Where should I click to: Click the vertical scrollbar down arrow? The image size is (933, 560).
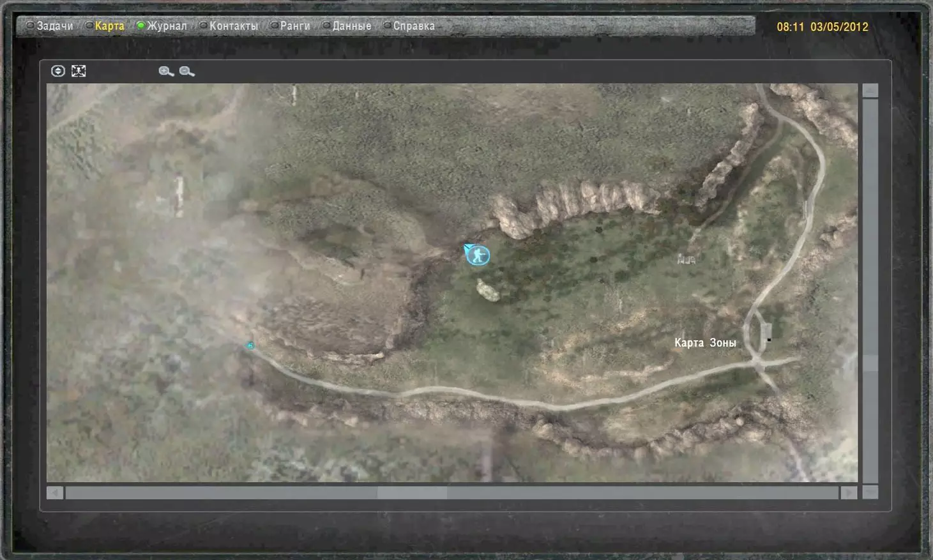tap(870, 492)
